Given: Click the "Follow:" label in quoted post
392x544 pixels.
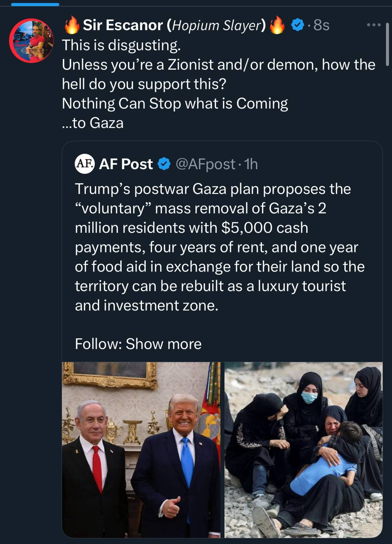Looking at the screenshot, I should click(98, 343).
